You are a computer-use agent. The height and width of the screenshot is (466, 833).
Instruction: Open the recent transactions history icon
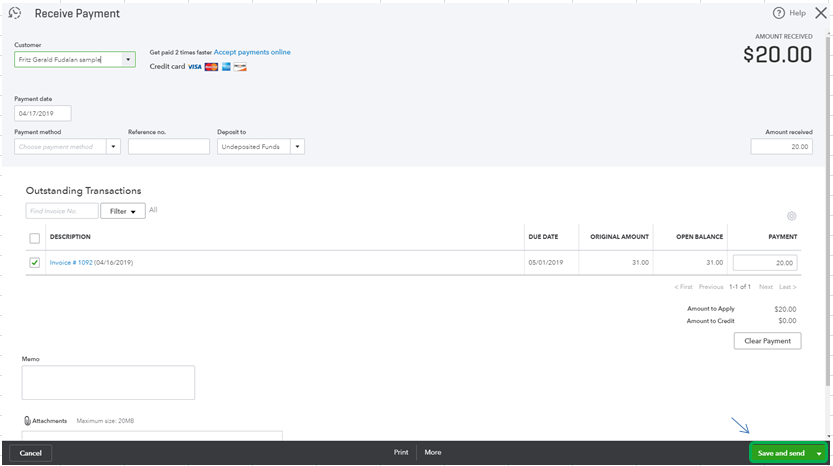15,13
